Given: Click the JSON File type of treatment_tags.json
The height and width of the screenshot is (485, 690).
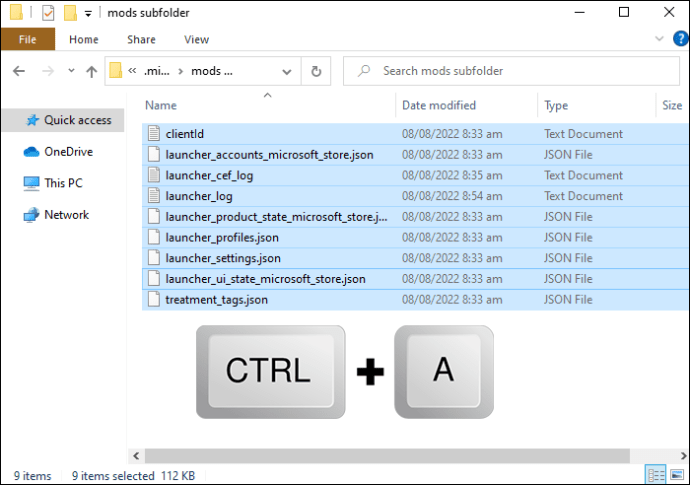Looking at the screenshot, I should pyautogui.click(x=568, y=299).
